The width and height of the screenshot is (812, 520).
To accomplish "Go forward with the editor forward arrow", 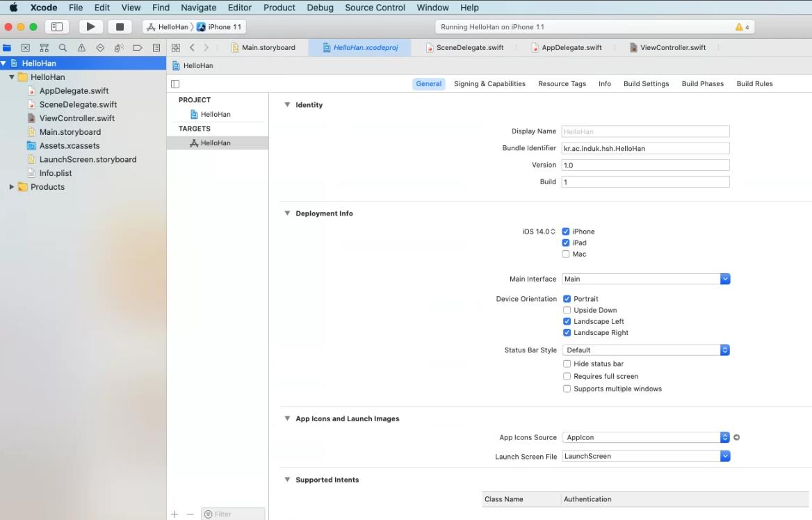I will point(206,48).
